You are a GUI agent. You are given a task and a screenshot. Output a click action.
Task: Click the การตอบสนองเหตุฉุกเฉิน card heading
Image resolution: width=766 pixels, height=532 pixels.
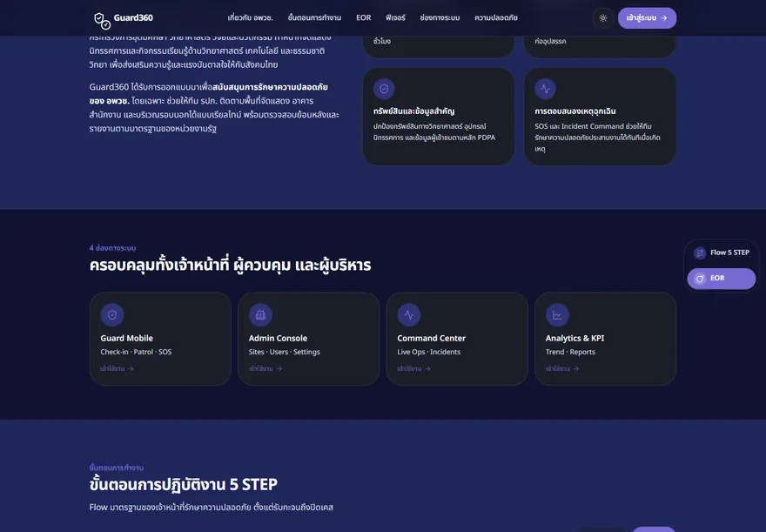pyautogui.click(x=575, y=111)
